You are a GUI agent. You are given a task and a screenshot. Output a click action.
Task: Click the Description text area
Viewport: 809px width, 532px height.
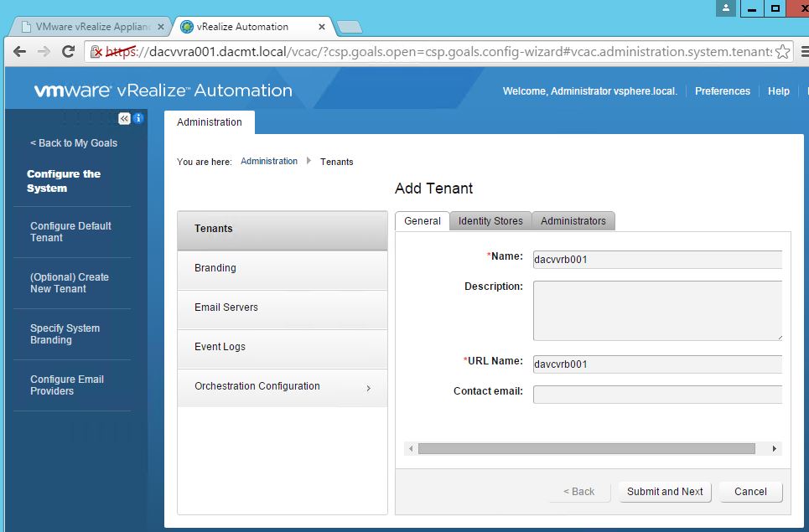click(x=658, y=310)
